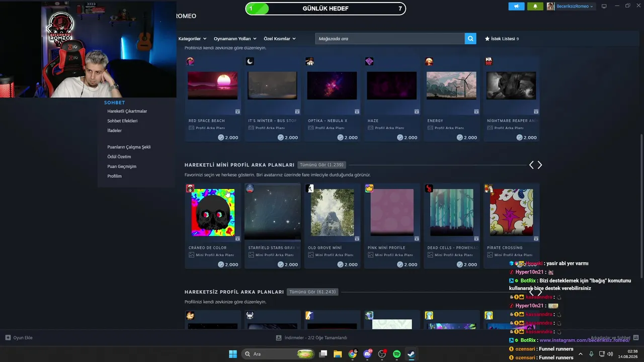Open Task View on taskbar
644x362 pixels.
click(324, 354)
